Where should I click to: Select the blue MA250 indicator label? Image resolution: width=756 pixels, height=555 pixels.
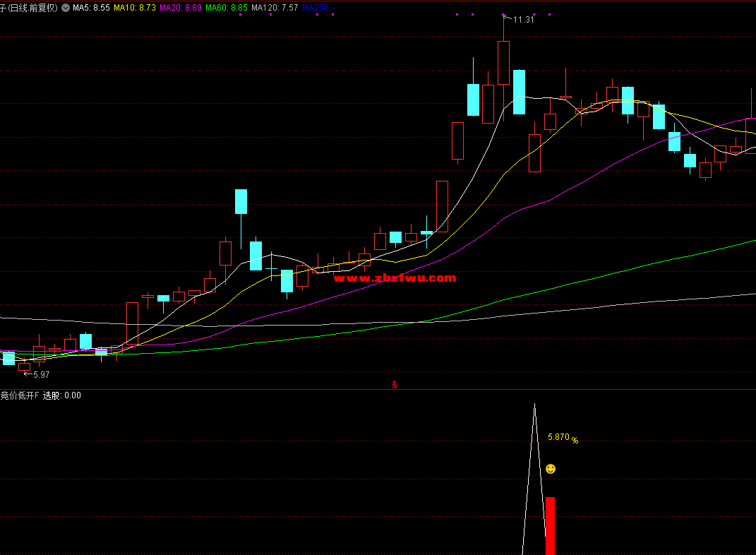pos(318,8)
